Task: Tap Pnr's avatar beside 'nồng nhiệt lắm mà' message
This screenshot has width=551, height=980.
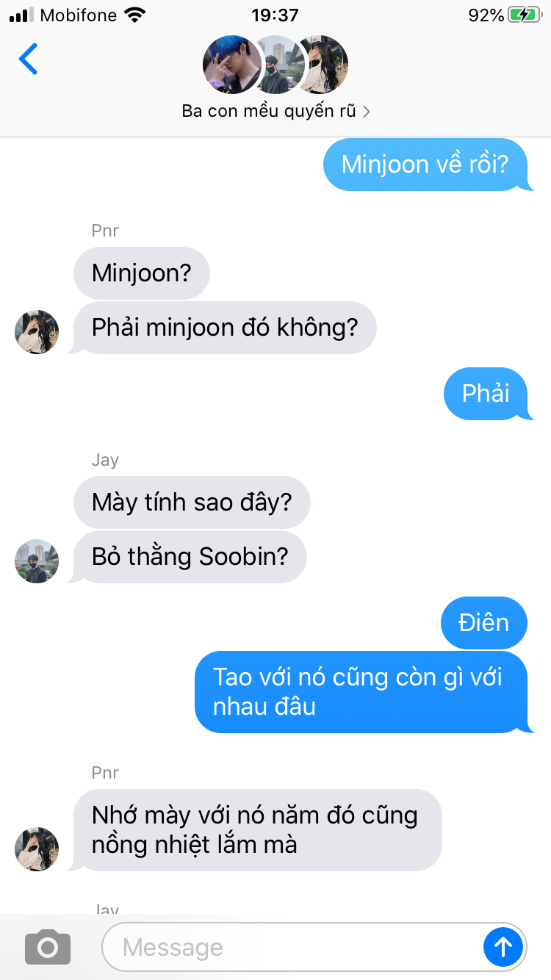Action: (37, 849)
